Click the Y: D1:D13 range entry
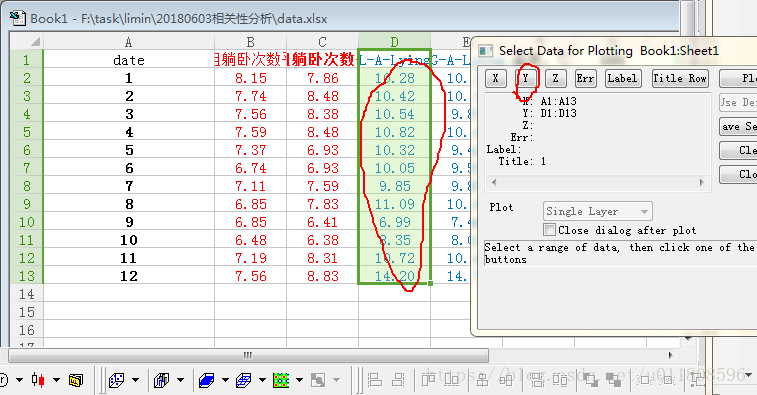The height and width of the screenshot is (395, 757). pos(549,113)
